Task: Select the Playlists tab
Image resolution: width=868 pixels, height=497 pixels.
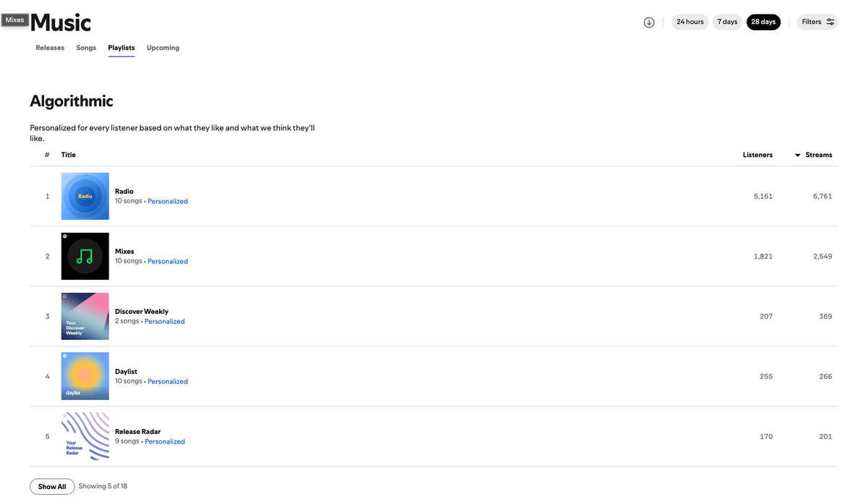Action: point(122,48)
